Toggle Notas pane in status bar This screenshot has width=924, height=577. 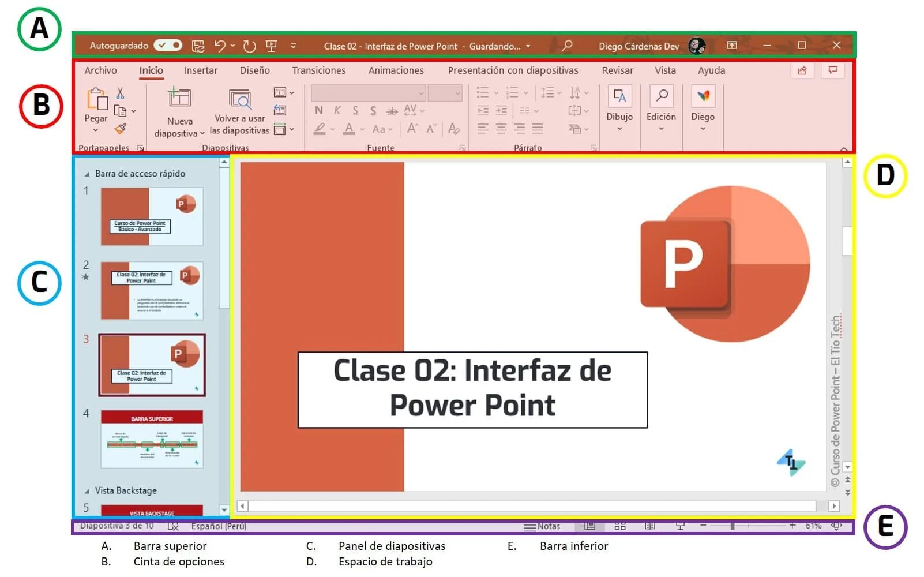[x=542, y=526]
